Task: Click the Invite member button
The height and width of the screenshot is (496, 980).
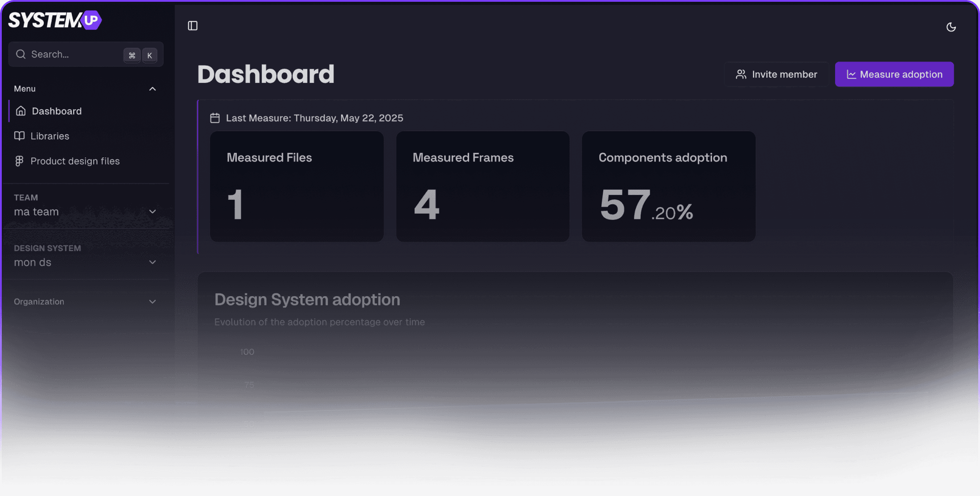Action: point(777,74)
